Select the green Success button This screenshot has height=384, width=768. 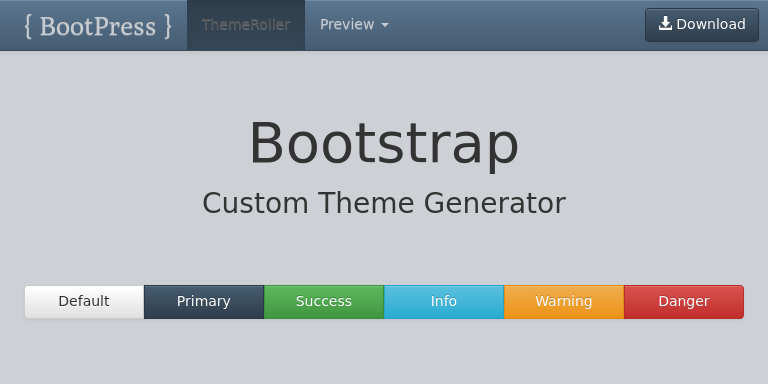(324, 302)
